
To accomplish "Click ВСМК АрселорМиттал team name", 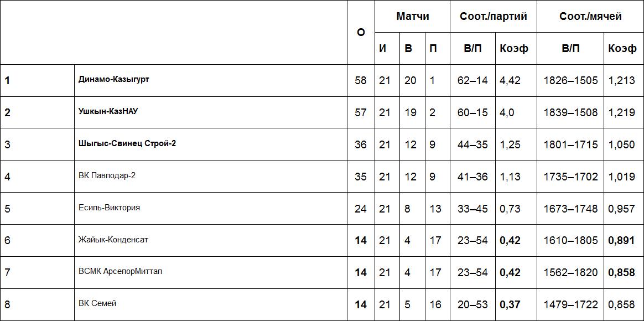I will click(121, 271).
